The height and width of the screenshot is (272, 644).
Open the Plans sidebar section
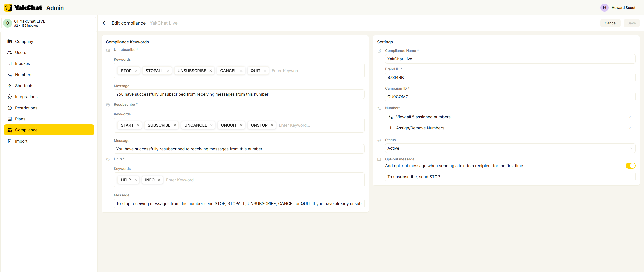point(20,119)
